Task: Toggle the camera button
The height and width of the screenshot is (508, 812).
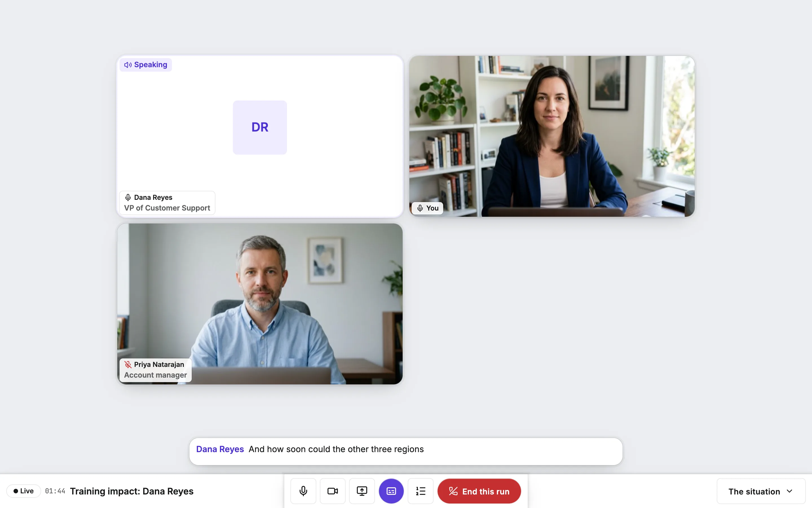Action: pyautogui.click(x=332, y=491)
